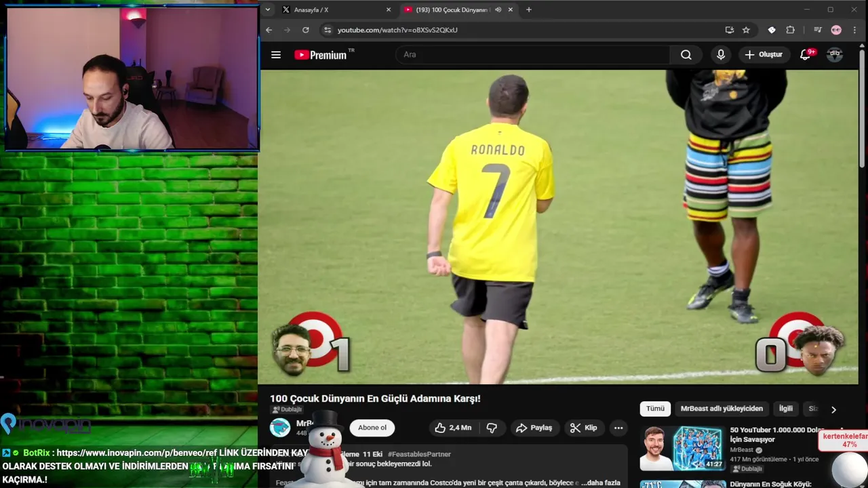Go back in browser history

(x=269, y=30)
